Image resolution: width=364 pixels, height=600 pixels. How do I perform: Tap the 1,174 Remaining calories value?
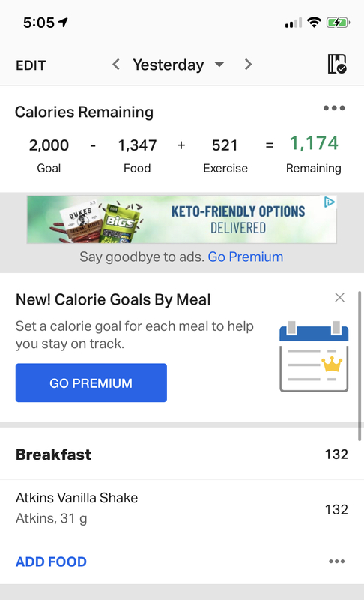click(314, 144)
